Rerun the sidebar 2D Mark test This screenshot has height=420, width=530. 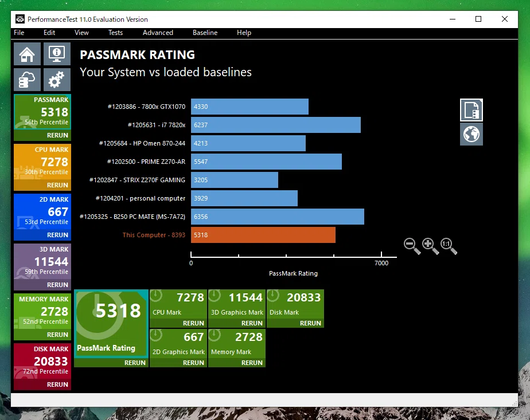point(42,235)
